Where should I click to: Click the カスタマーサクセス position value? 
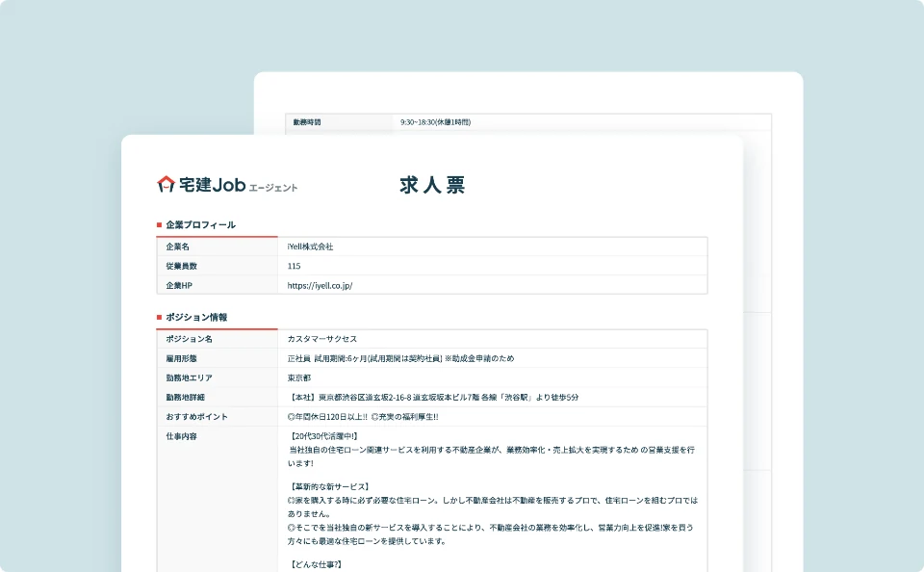pos(321,339)
